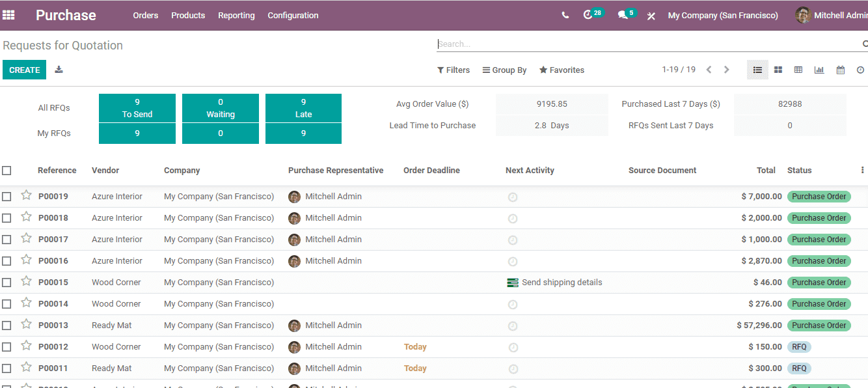Star order P00018 as favorite
This screenshot has width=868, height=388.
[26, 217]
